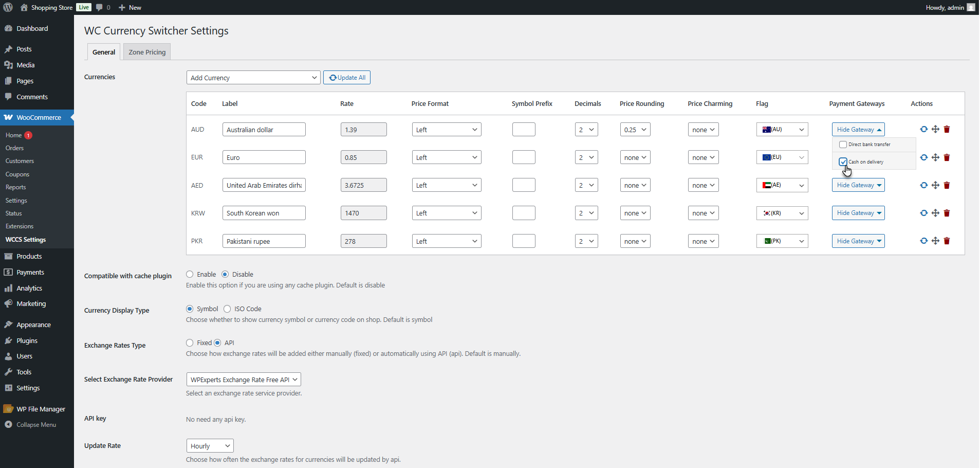Open the Price Charming dropdown for AED
Image resolution: width=980 pixels, height=468 pixels.
(x=704, y=185)
